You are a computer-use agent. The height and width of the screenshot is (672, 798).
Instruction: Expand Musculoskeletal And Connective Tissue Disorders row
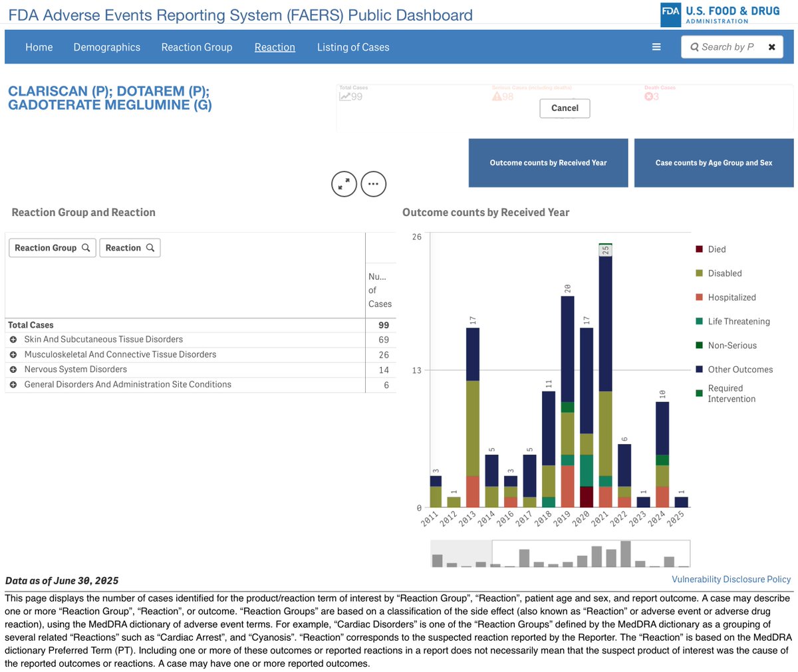[13, 355]
